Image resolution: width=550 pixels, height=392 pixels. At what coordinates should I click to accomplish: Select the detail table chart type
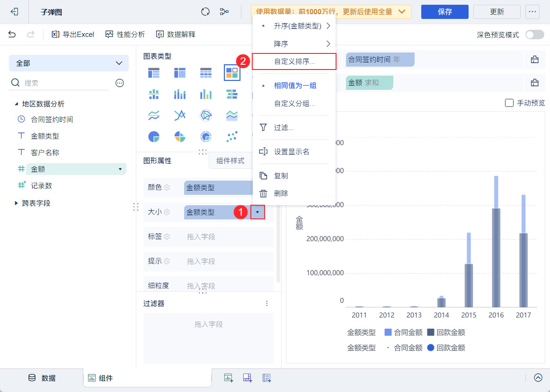[205, 73]
